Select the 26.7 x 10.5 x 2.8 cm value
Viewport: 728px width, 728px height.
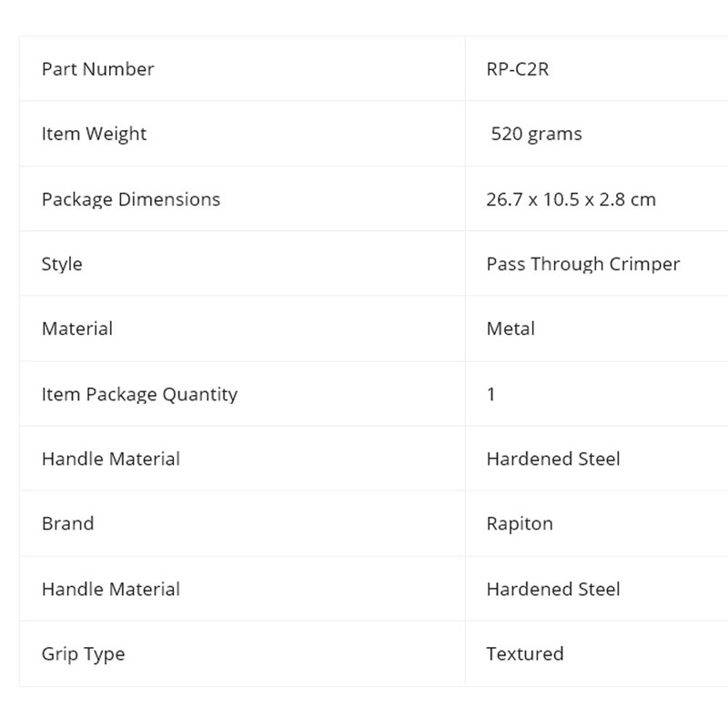571,198
